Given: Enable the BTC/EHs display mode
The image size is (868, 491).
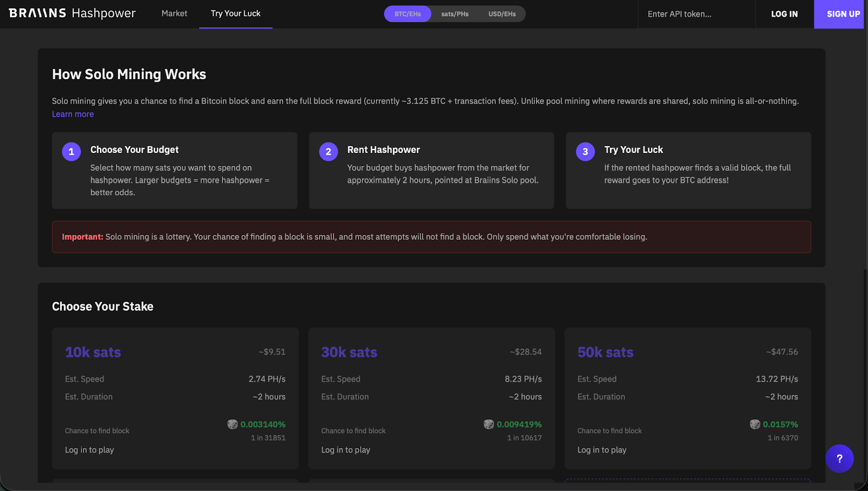Looking at the screenshot, I should tap(407, 14).
